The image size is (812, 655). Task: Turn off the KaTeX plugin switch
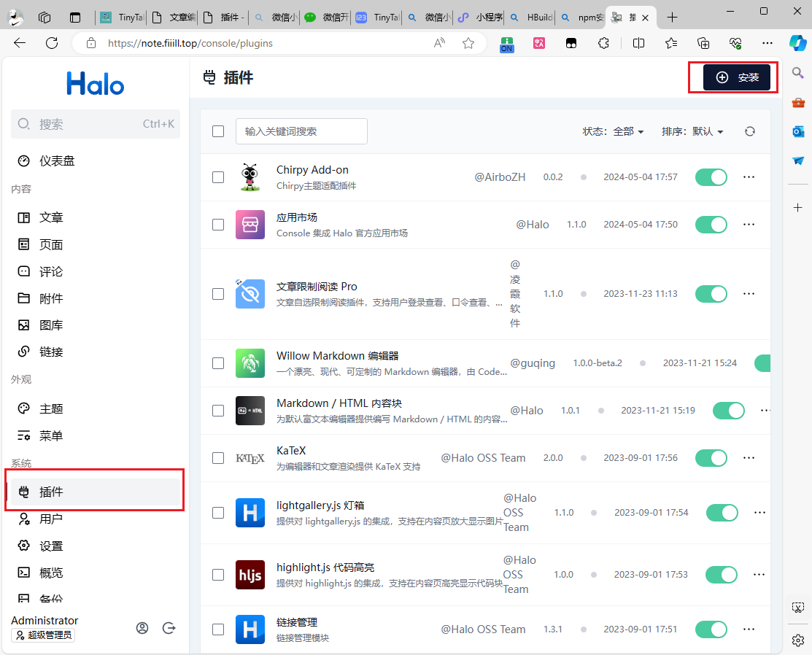point(711,458)
